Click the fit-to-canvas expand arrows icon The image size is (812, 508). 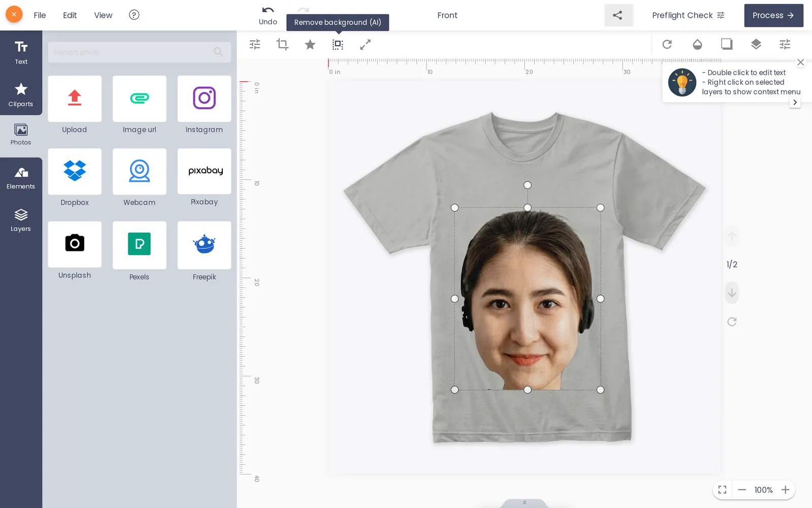tap(365, 45)
